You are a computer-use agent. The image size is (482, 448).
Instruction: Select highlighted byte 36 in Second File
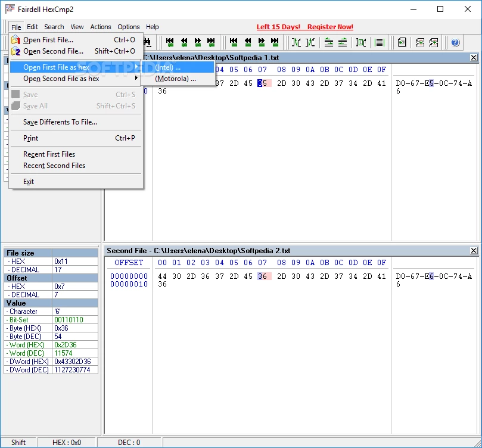[263, 276]
